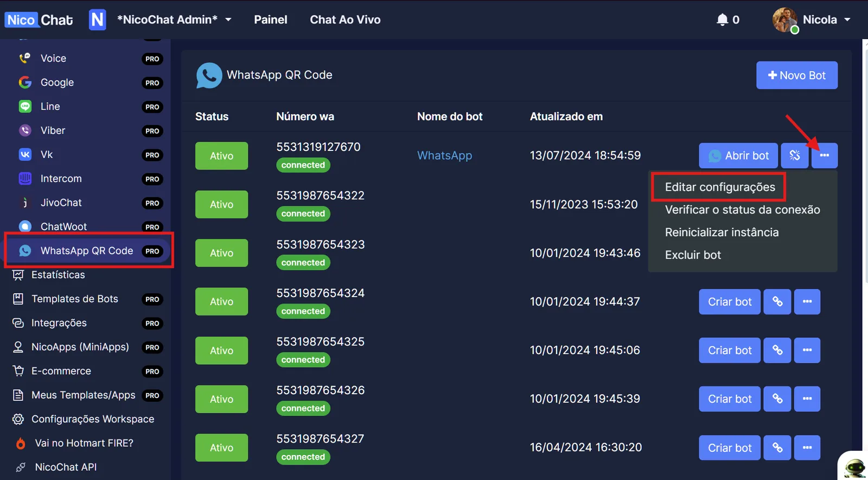Click the E-commerce cart icon

click(x=18, y=371)
